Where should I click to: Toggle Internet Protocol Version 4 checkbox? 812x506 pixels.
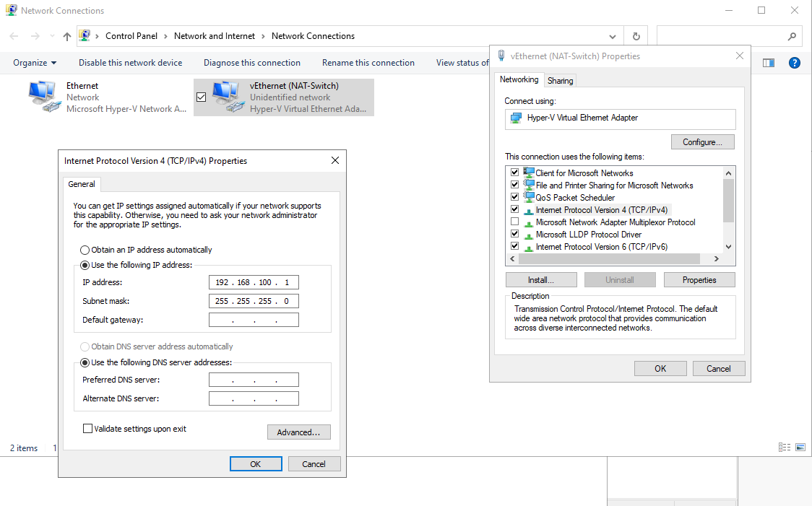click(515, 209)
